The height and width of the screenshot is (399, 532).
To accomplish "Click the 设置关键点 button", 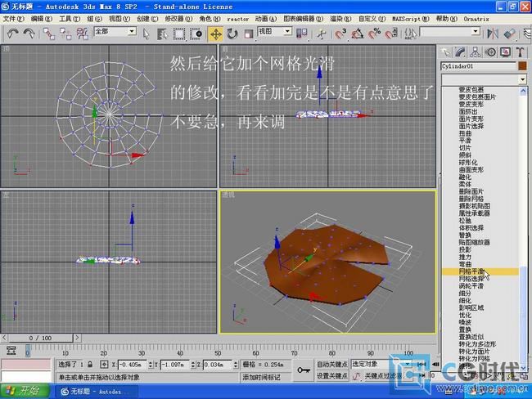I will tap(331, 375).
